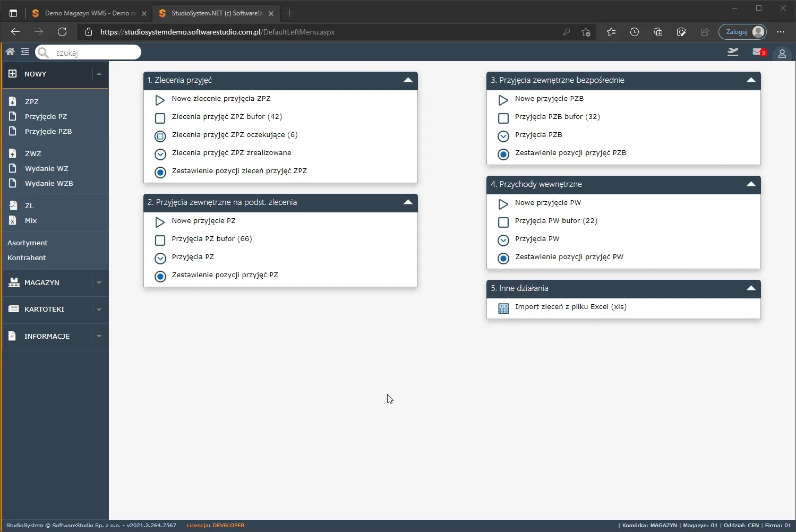
Task: Click the chevron circle icon for ZPZ zrealizowane
Action: (x=160, y=154)
